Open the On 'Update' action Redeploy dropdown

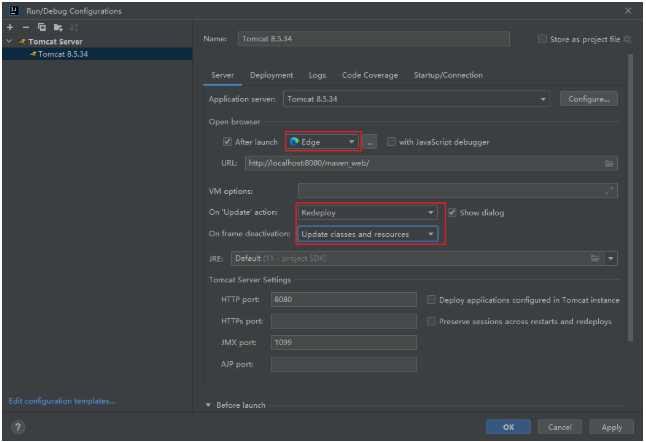(367, 213)
